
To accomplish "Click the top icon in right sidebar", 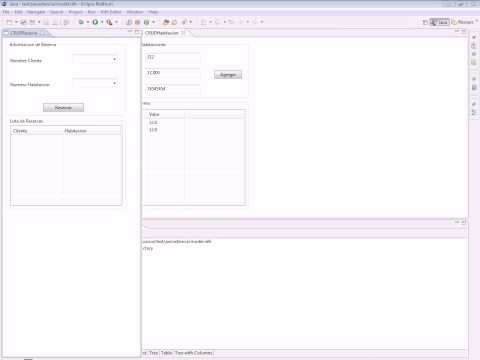I will 474,37.
